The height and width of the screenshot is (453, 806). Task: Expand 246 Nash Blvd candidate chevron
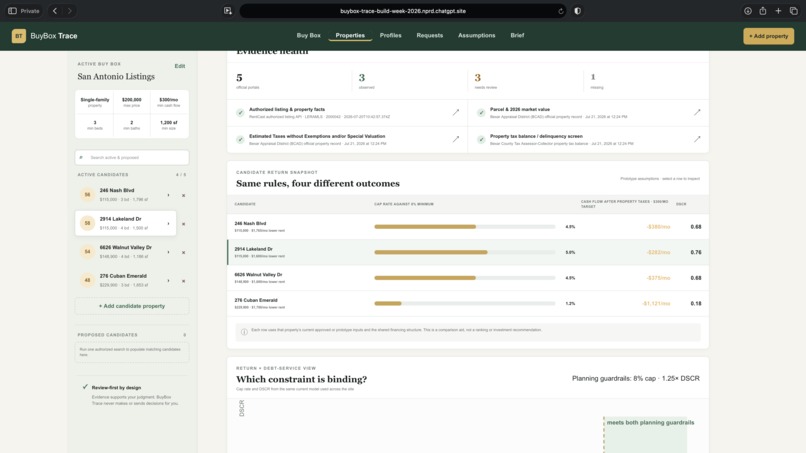coord(168,195)
